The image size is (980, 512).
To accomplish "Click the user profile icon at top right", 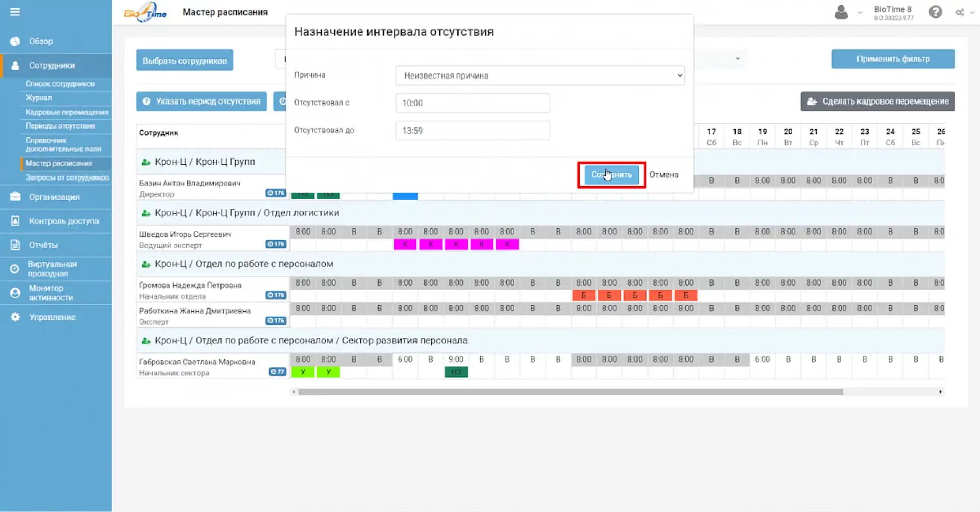I will pos(840,12).
